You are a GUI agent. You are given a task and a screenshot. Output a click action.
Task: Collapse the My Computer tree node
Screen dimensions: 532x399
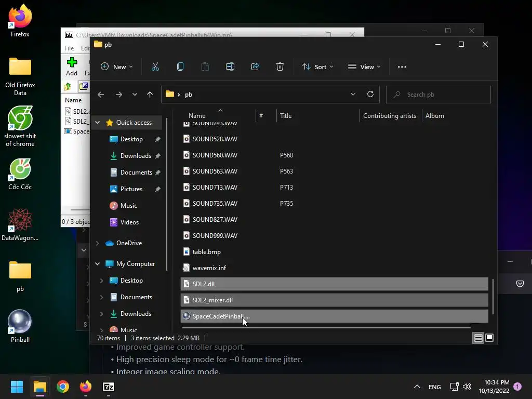click(97, 263)
